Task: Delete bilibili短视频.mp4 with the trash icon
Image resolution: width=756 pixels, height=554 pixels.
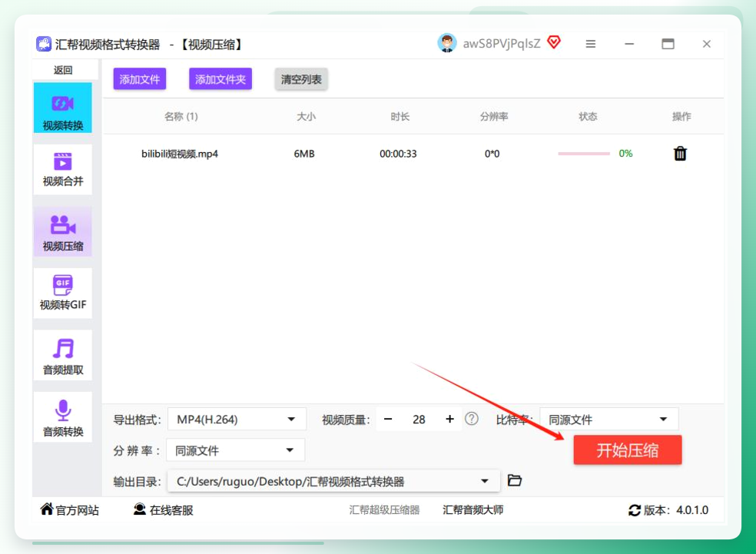Action: point(680,154)
